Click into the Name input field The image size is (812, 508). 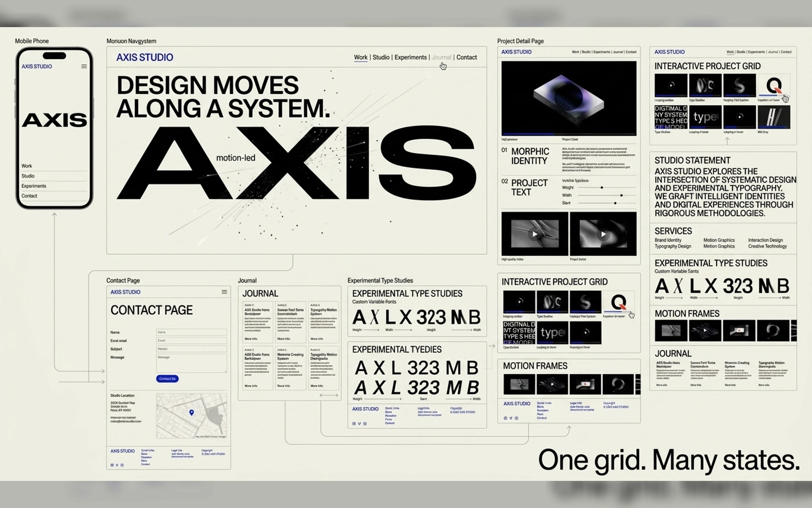pyautogui.click(x=191, y=332)
